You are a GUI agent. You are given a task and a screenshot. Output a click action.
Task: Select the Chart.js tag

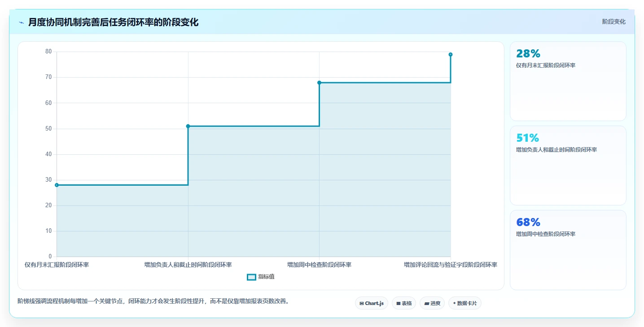tap(372, 303)
